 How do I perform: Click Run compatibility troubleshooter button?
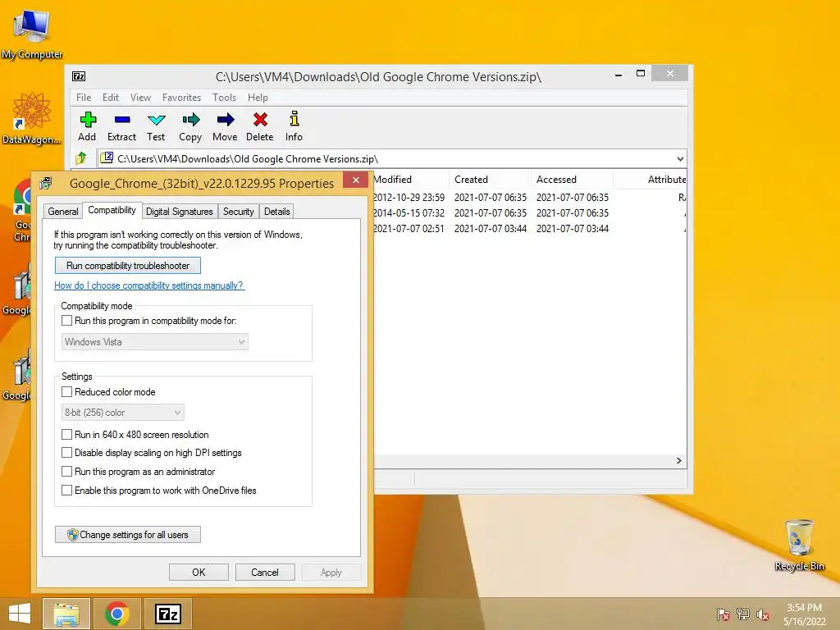[x=128, y=266]
